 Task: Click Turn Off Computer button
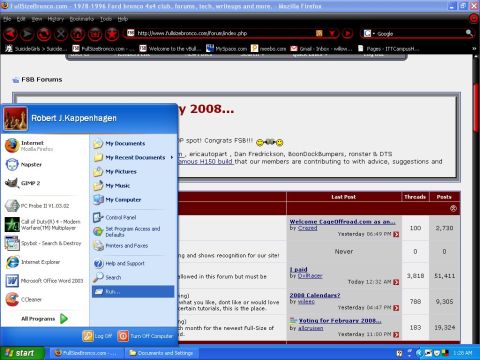[x=146, y=336]
